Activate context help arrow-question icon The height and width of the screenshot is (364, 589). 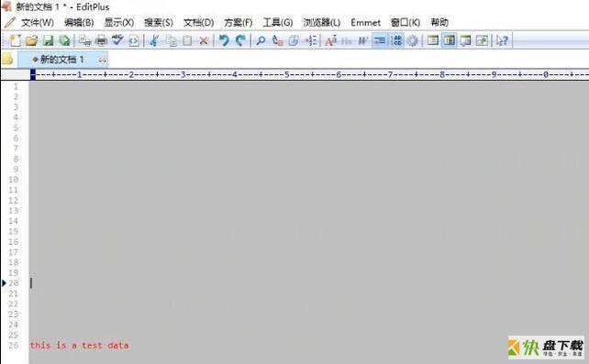click(x=502, y=40)
